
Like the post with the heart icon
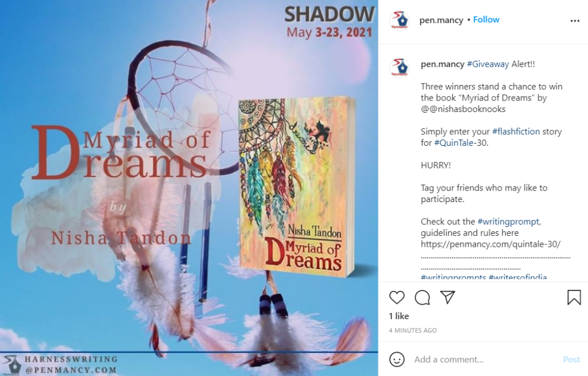[x=397, y=297]
